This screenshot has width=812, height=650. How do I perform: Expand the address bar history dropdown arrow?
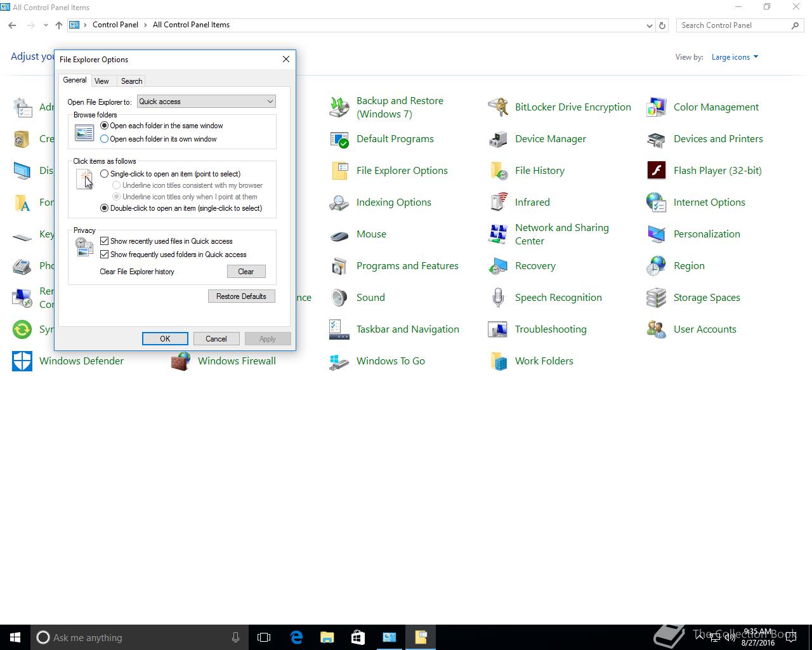coord(649,25)
